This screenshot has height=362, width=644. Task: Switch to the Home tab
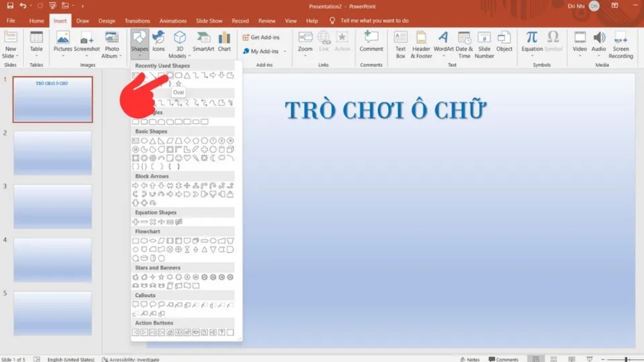37,21
